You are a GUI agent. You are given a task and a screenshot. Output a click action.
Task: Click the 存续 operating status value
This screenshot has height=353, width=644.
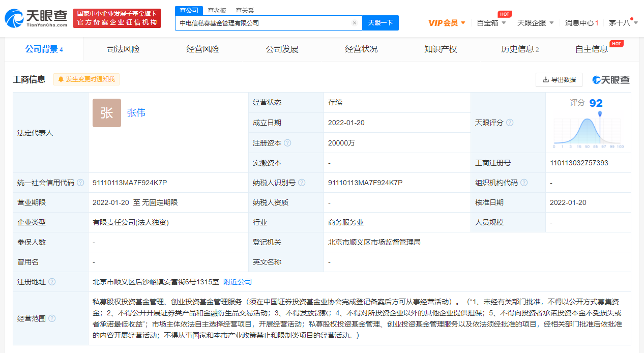(x=335, y=102)
